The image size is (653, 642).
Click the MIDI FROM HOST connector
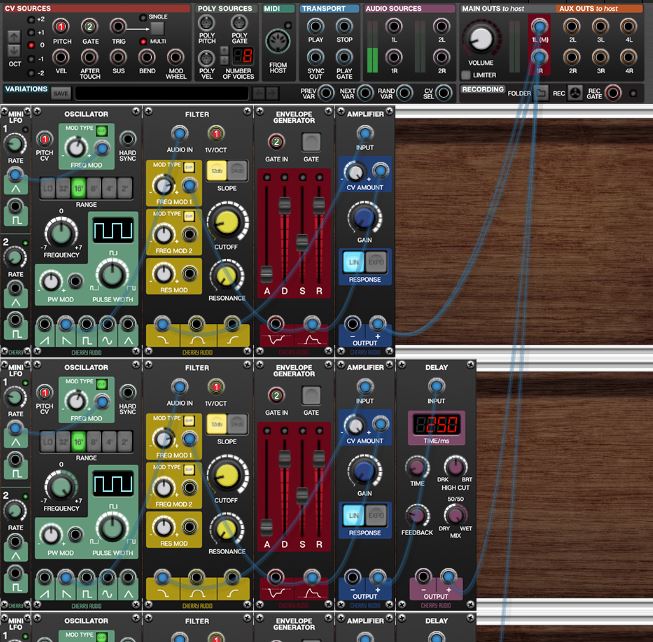click(277, 42)
